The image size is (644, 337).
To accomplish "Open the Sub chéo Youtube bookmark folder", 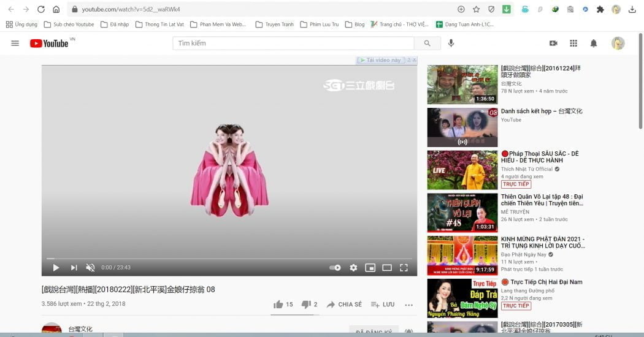I will click(x=69, y=25).
